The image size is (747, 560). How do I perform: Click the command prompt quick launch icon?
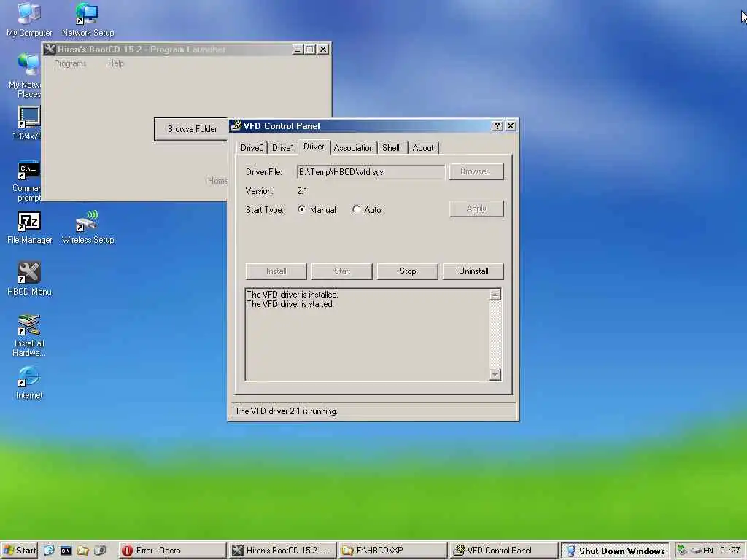(x=66, y=551)
